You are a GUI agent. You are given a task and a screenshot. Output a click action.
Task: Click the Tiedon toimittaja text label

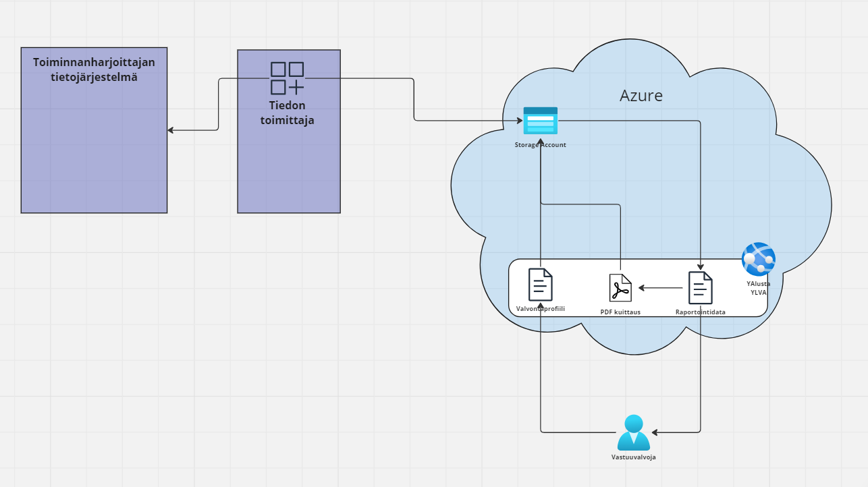tap(287, 113)
